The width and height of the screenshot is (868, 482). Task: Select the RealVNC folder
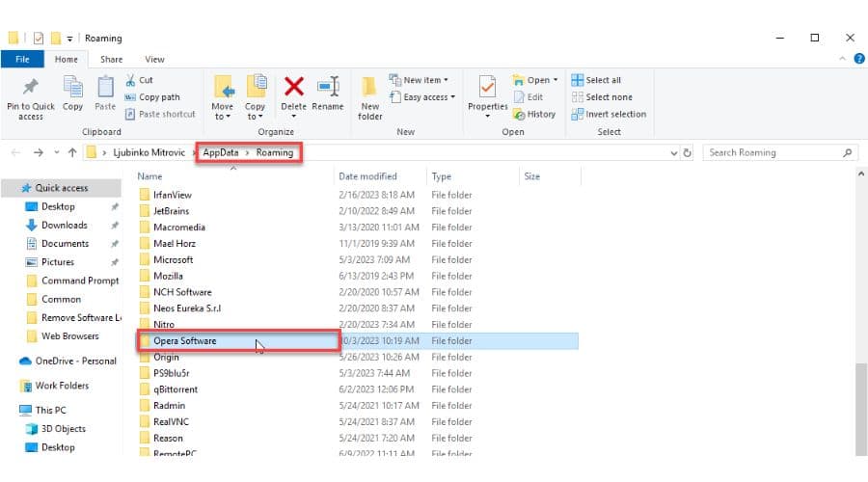(x=171, y=421)
